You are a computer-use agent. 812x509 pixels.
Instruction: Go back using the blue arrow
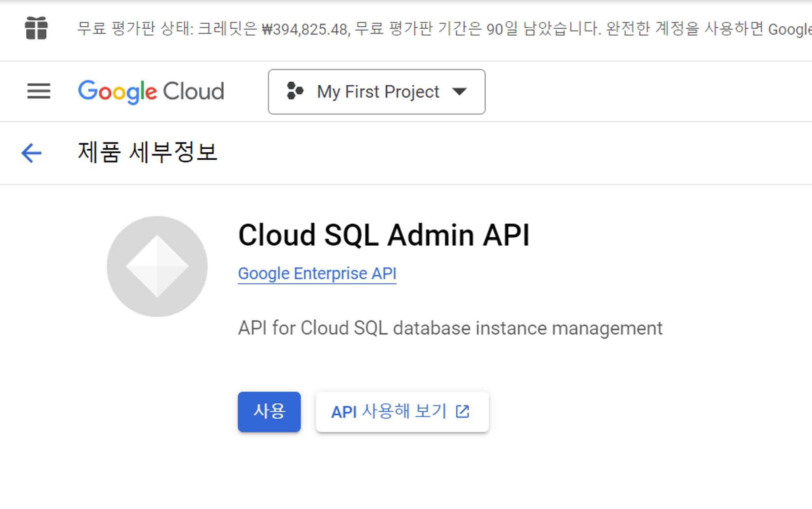coord(31,153)
